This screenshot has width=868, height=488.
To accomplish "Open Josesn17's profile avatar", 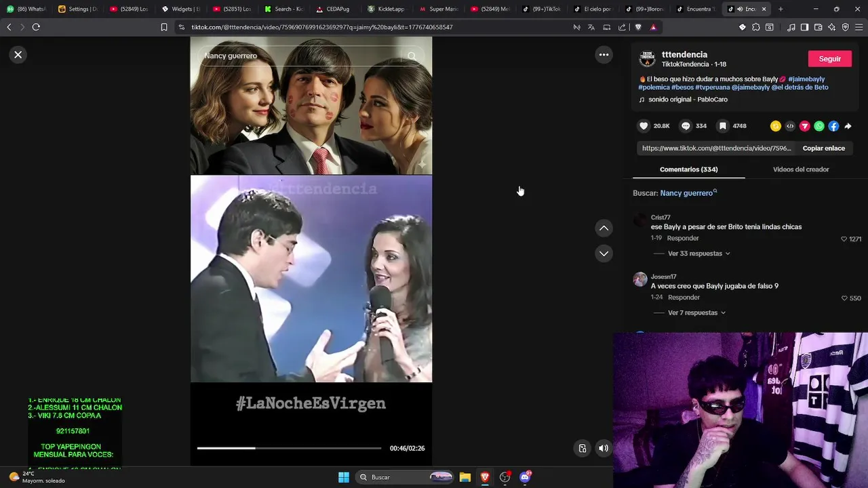I will [x=640, y=280].
